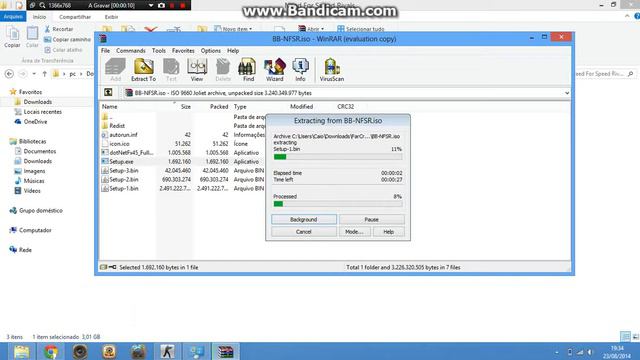Open File Explorer from the taskbar

(x=21, y=351)
